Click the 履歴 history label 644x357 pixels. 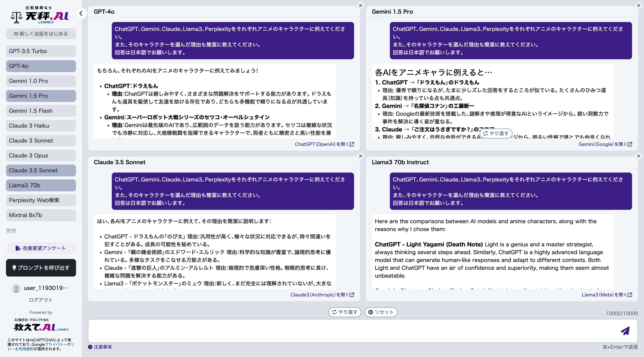[x=11, y=231]
